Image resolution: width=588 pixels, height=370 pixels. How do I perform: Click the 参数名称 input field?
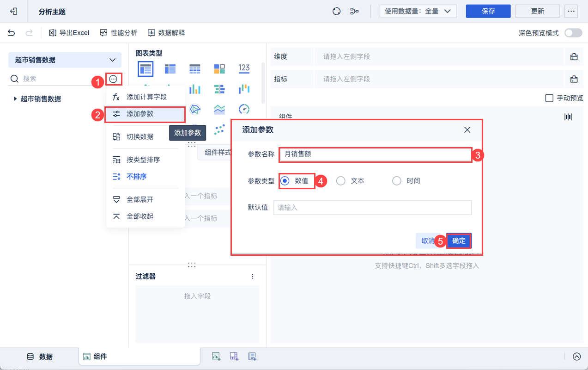pyautogui.click(x=375, y=154)
